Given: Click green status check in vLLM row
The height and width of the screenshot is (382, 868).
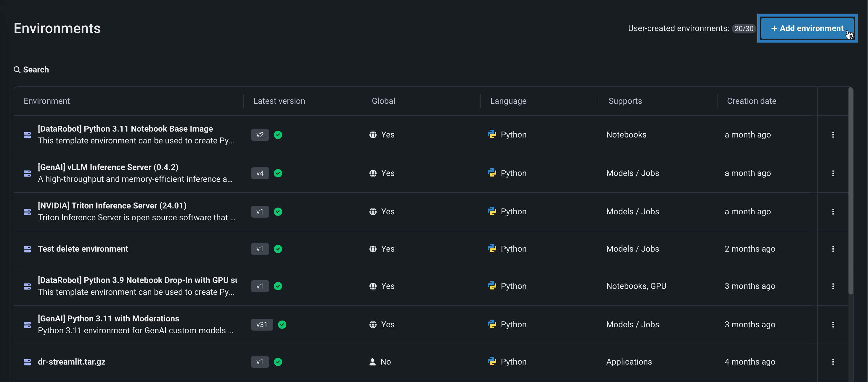Looking at the screenshot, I should pyautogui.click(x=278, y=173).
